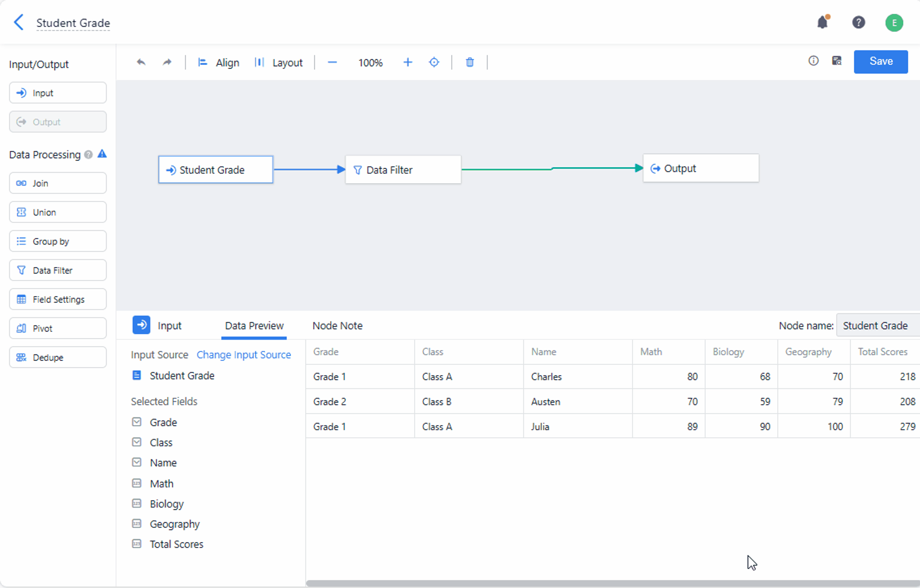Click the Julia name cell

click(578, 426)
